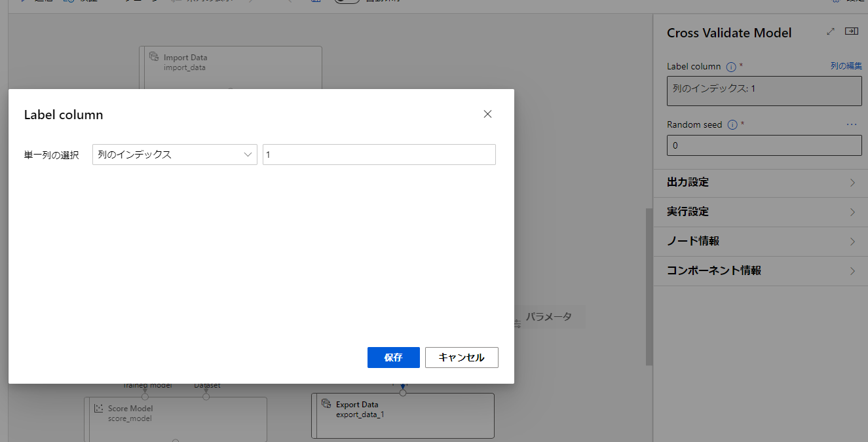Click the Export Data node icon
The height and width of the screenshot is (442, 868).
point(326,404)
